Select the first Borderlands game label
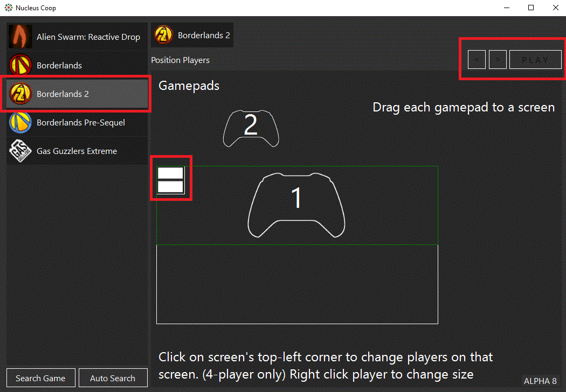The width and height of the screenshot is (566, 392). tap(59, 65)
